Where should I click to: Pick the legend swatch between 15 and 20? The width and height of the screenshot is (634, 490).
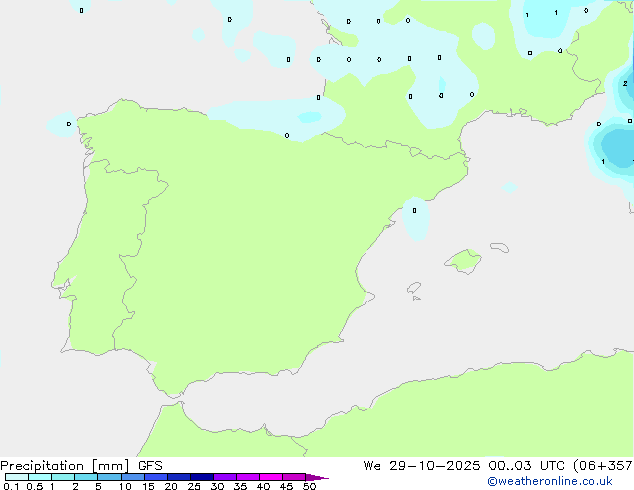tap(156, 477)
